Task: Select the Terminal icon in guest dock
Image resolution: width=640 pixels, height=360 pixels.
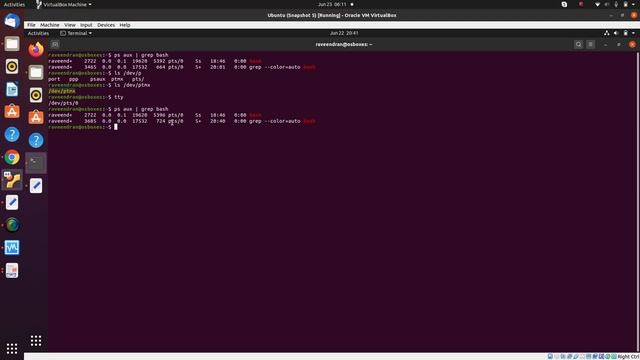Action: (36, 163)
